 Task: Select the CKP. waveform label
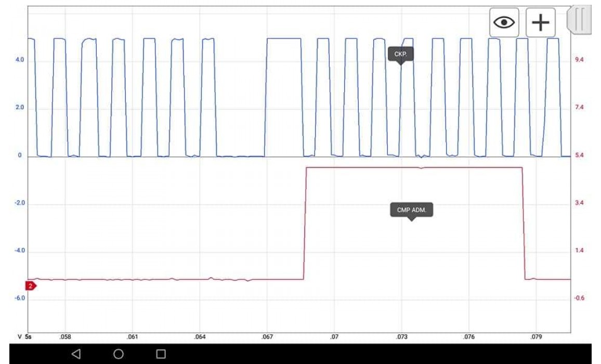(x=400, y=54)
